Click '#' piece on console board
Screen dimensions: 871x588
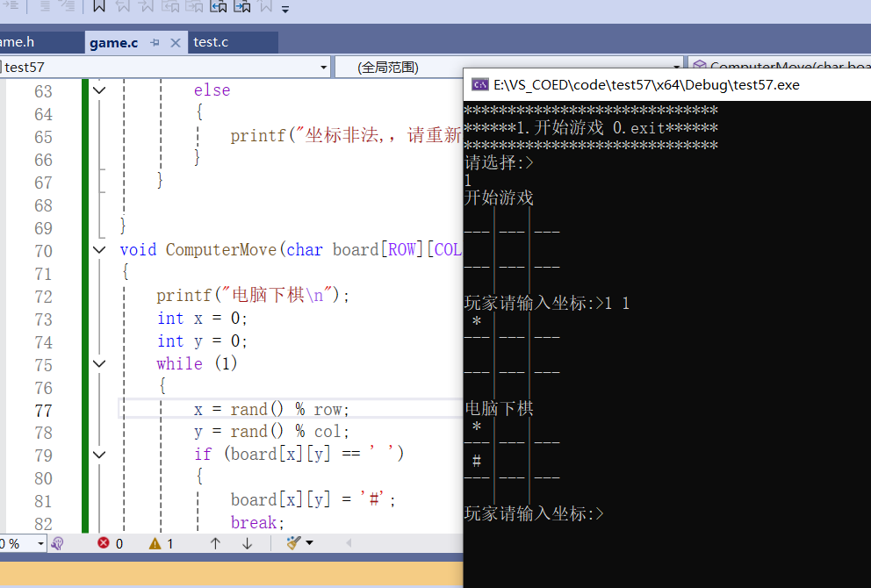pyautogui.click(x=477, y=461)
